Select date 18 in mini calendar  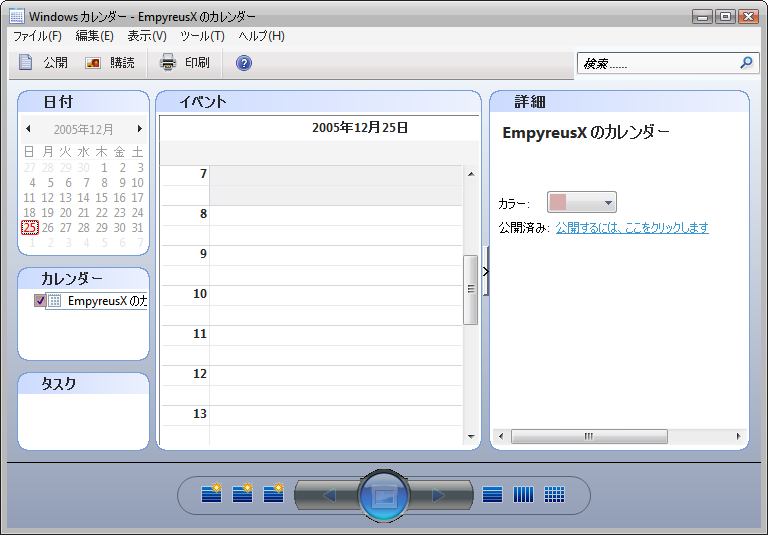coord(29,213)
